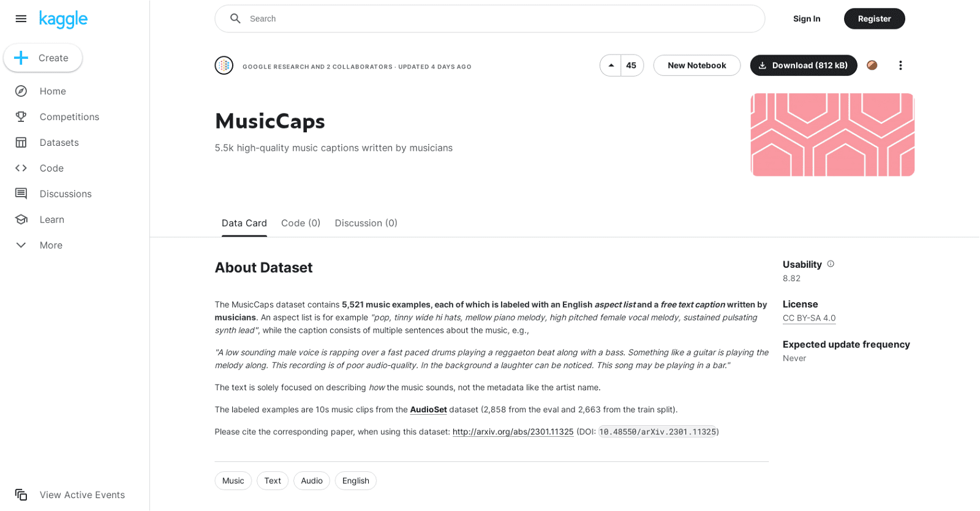Expand the More item in the sidebar
This screenshot has height=511, width=980.
point(50,245)
